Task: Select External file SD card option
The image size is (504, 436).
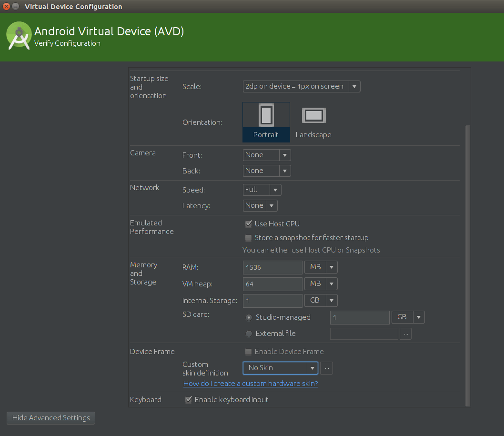Action: click(x=249, y=334)
